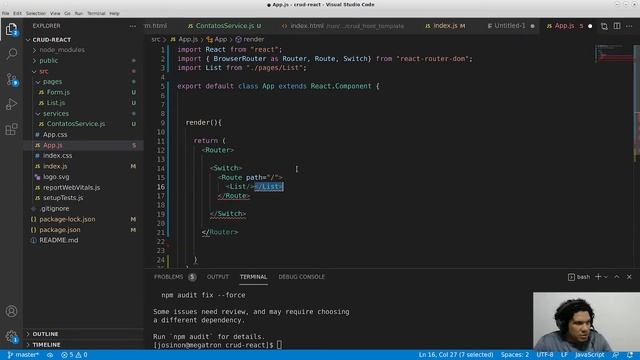Click the master branch status item
The image size is (640, 360).
tap(23, 355)
